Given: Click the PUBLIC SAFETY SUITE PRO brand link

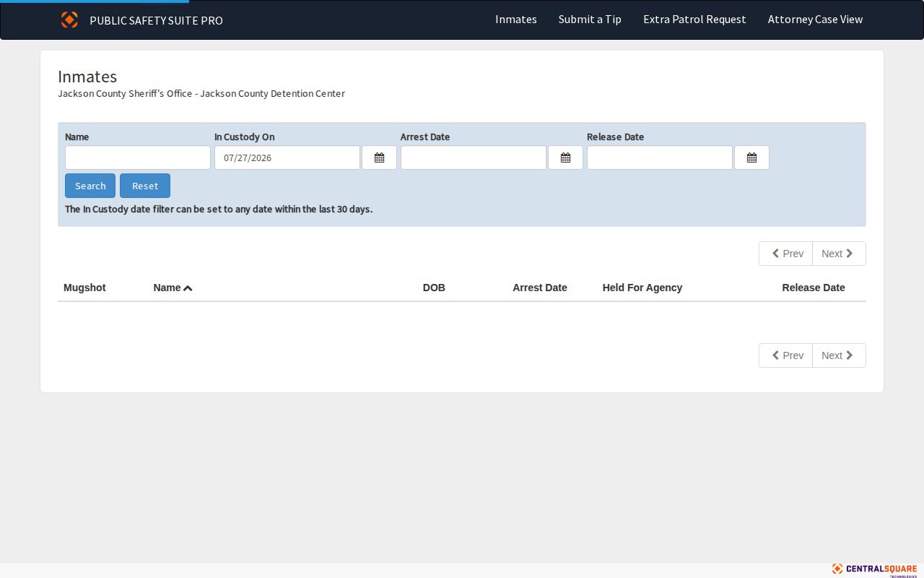Looking at the screenshot, I should point(156,20).
